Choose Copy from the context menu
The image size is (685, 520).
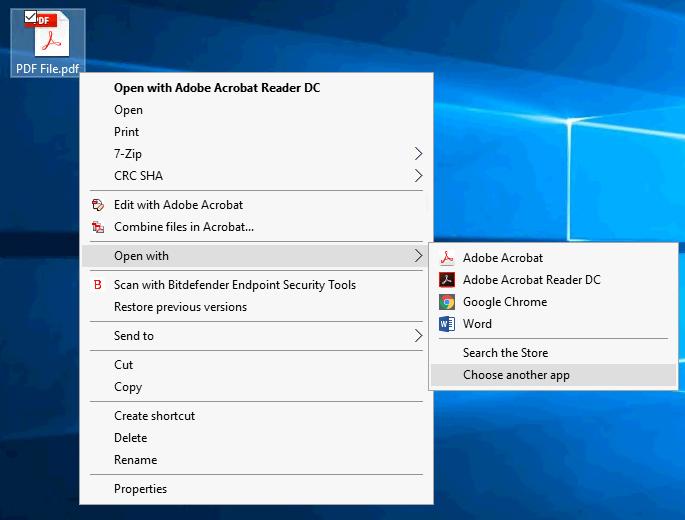coord(256,387)
